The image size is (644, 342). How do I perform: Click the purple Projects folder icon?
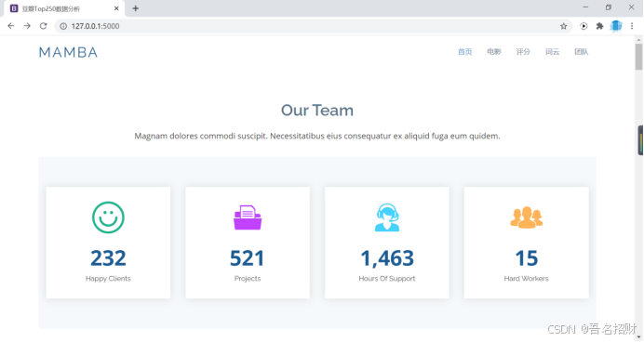click(248, 217)
